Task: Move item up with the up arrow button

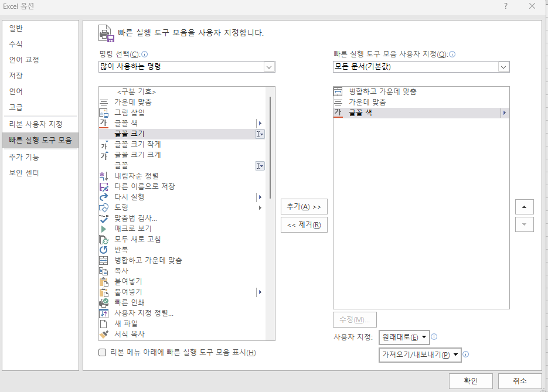Action: pyautogui.click(x=524, y=207)
